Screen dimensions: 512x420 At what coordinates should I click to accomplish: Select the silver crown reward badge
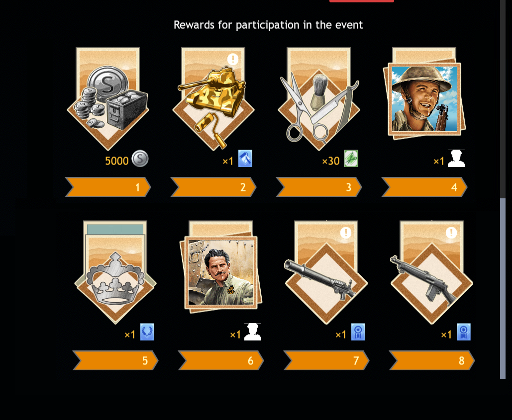(115, 272)
